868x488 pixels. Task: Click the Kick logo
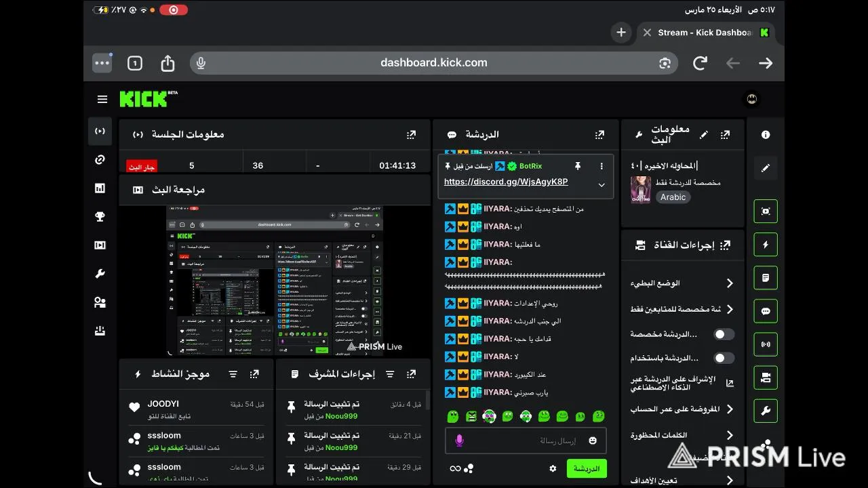(144, 99)
